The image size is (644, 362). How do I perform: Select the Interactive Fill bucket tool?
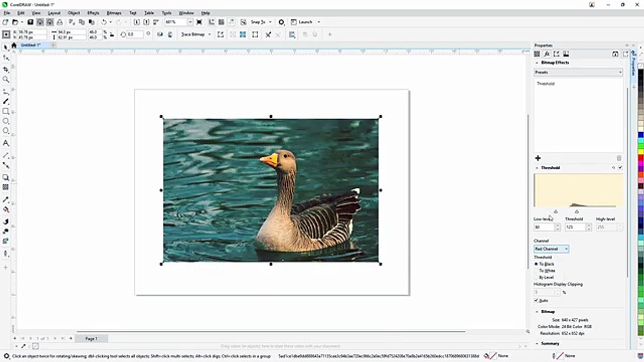pos(6,210)
